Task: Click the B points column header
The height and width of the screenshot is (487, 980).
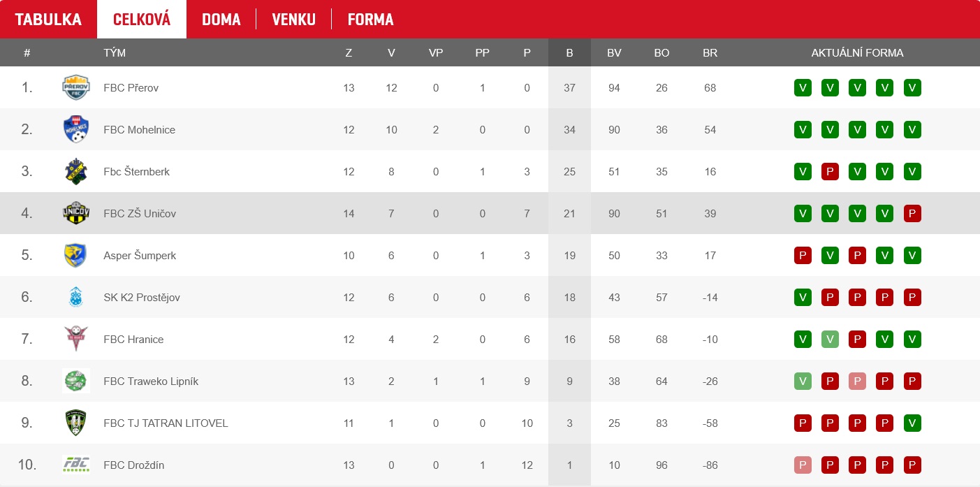Action: tap(569, 53)
